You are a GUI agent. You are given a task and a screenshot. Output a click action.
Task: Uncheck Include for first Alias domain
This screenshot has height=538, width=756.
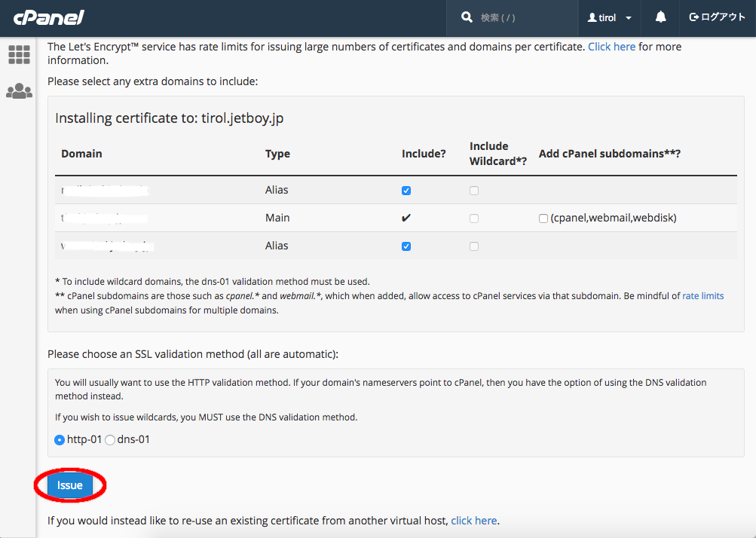point(406,191)
